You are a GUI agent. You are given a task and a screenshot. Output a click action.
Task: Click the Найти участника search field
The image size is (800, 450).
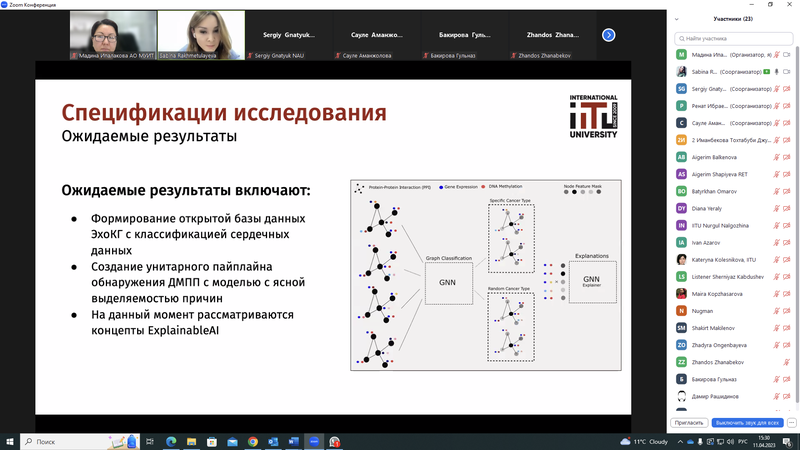[733, 38]
